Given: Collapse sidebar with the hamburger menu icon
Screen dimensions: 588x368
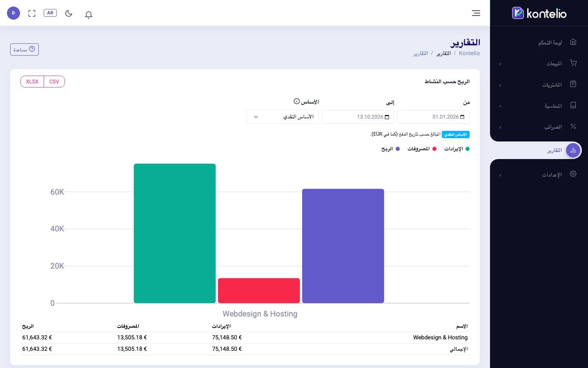Looking at the screenshot, I should click(x=476, y=13).
